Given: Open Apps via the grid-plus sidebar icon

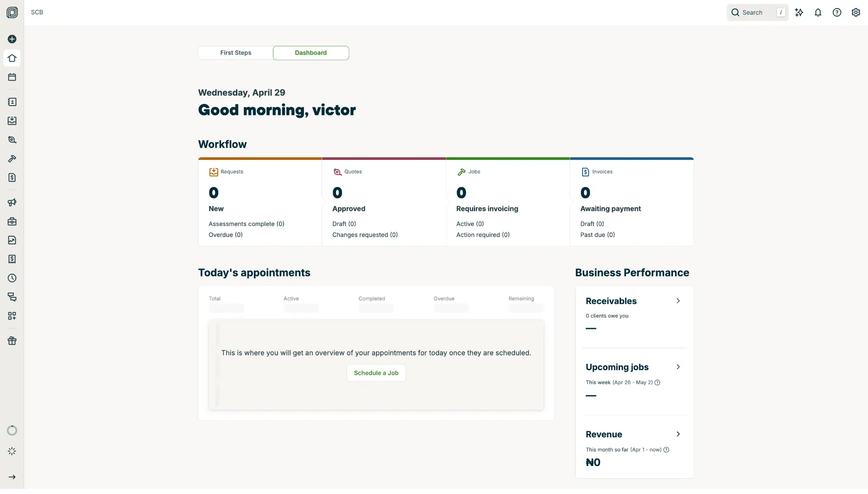Looking at the screenshot, I should [12, 316].
